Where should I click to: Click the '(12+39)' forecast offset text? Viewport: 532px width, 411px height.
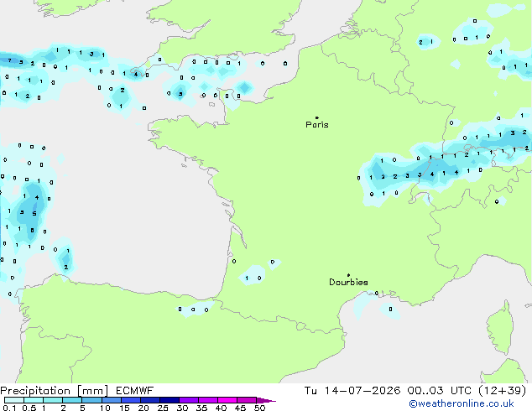click(x=502, y=391)
